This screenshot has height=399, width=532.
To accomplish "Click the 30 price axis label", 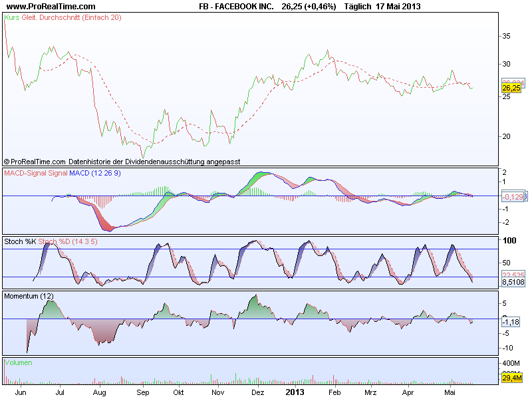I will click(x=506, y=64).
